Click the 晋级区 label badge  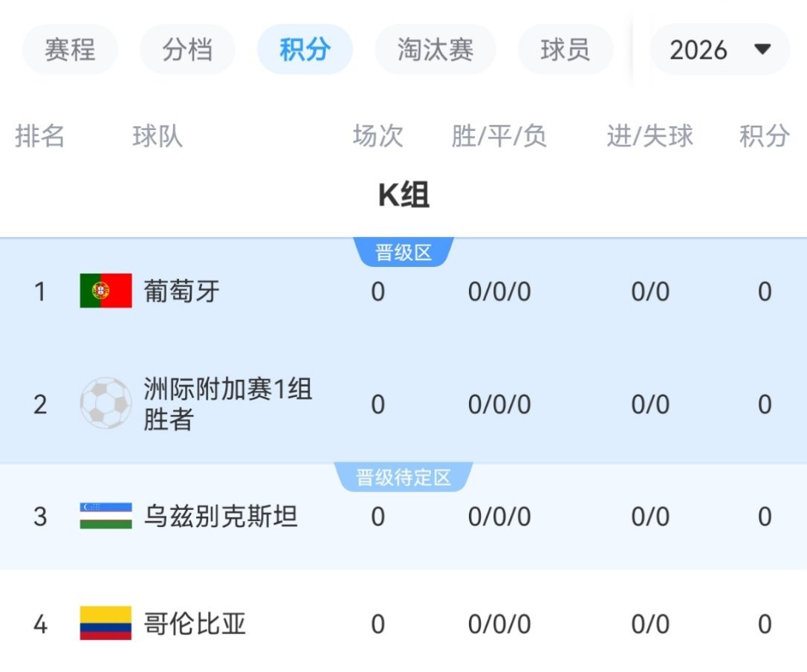403,253
